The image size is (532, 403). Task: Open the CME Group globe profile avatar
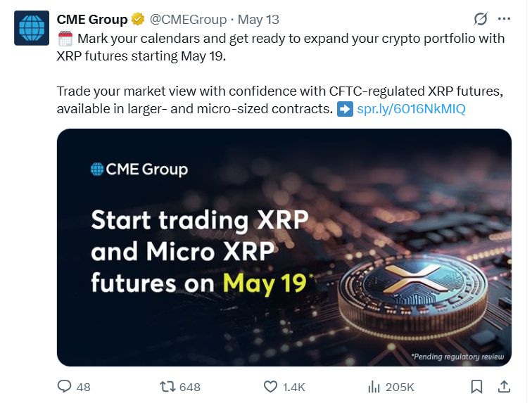(x=32, y=29)
